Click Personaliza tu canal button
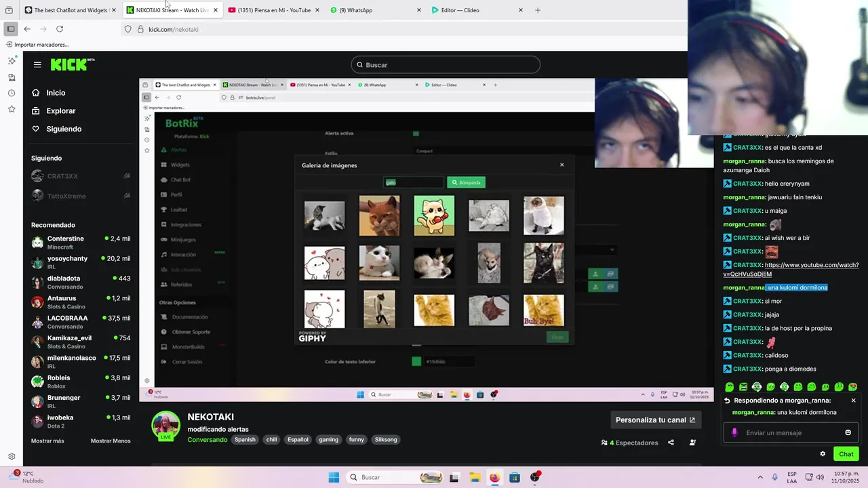Screen dimensions: 868x488 (x=656, y=420)
